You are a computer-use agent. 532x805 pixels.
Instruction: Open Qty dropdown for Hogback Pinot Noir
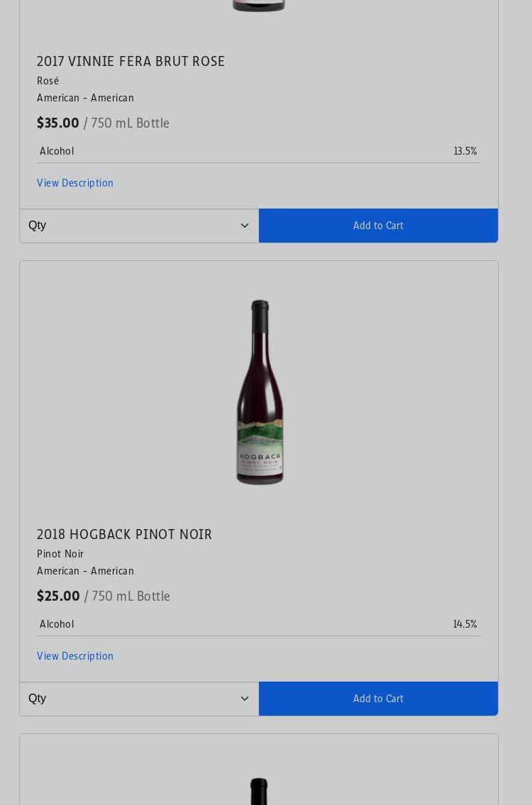point(139,698)
